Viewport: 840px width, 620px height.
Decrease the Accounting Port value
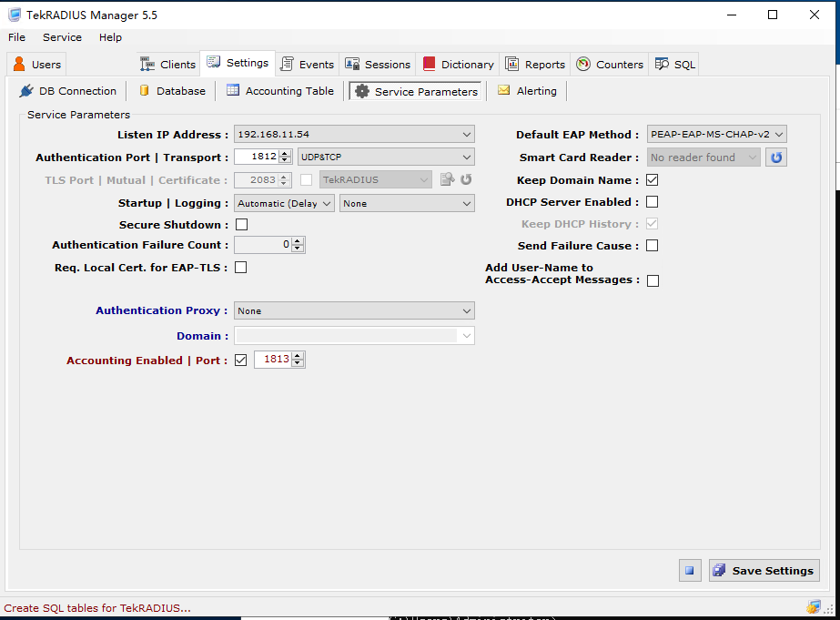pyautogui.click(x=298, y=362)
